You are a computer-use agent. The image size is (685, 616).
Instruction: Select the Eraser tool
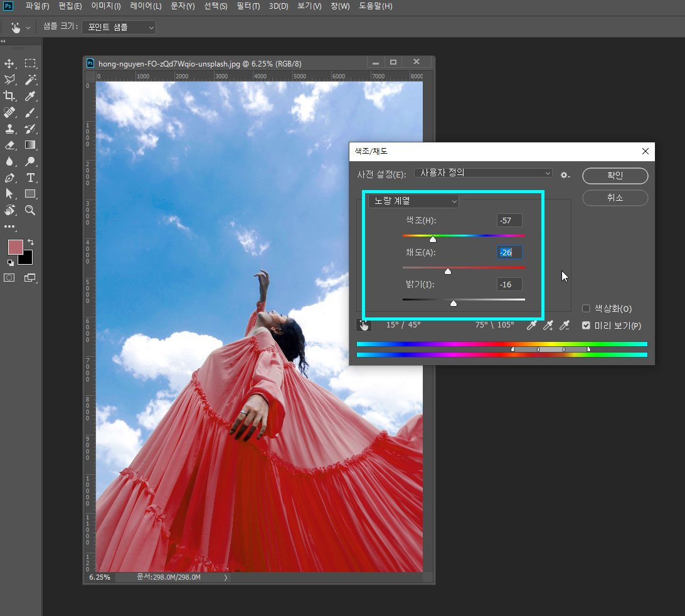pyautogui.click(x=9, y=145)
